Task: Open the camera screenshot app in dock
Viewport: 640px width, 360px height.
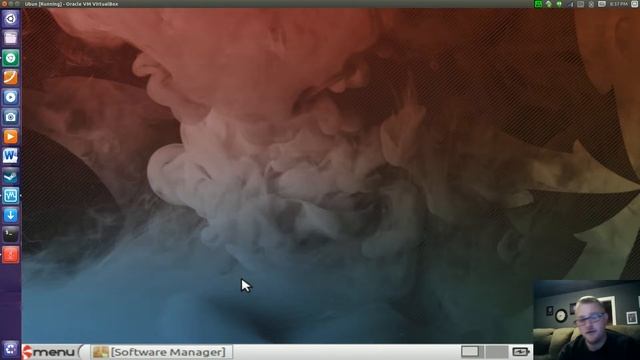Action: pos(11,117)
